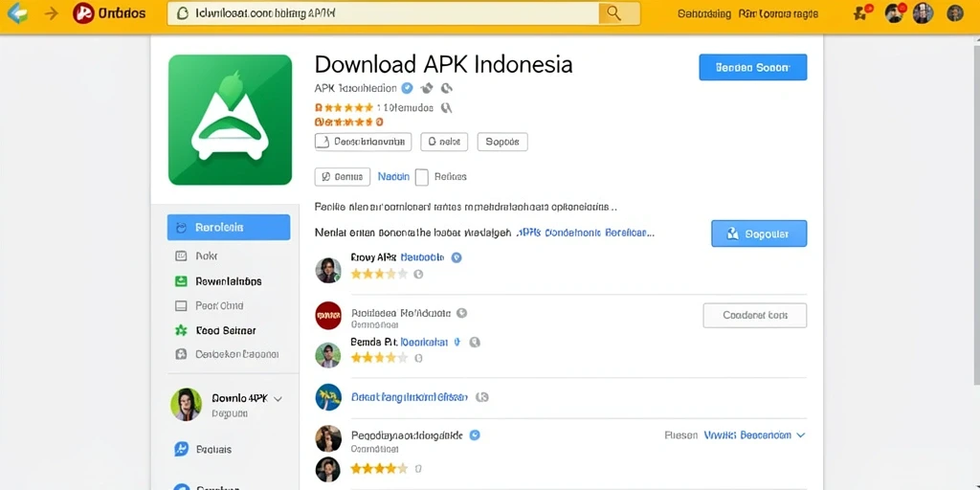Click the star rating under Rrovy APk
Image resolution: width=980 pixels, height=490 pixels.
click(x=379, y=274)
